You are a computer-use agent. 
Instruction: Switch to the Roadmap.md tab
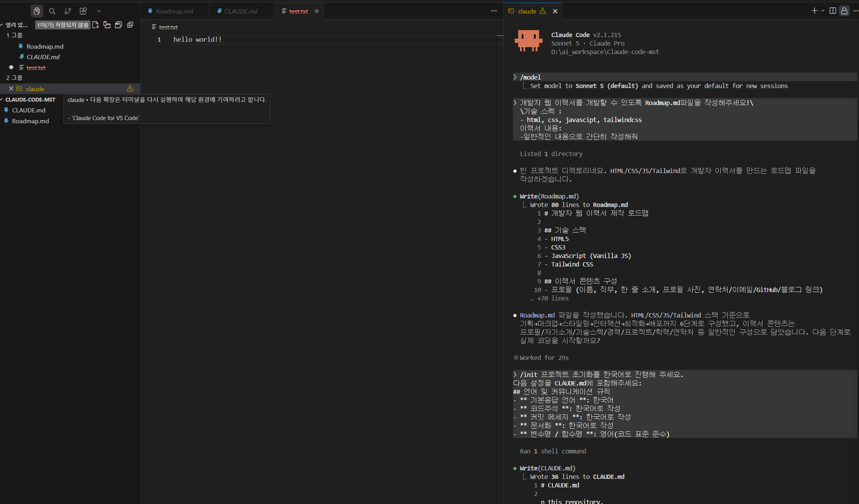coord(174,11)
